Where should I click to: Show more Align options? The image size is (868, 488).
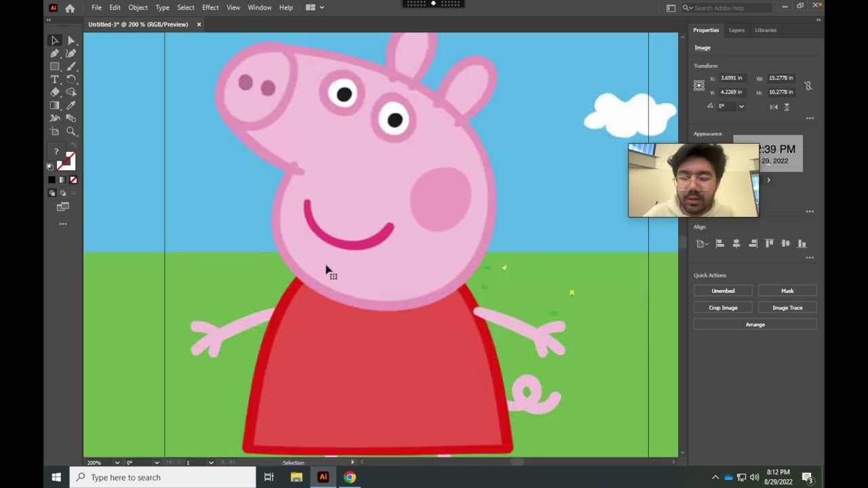point(810,258)
